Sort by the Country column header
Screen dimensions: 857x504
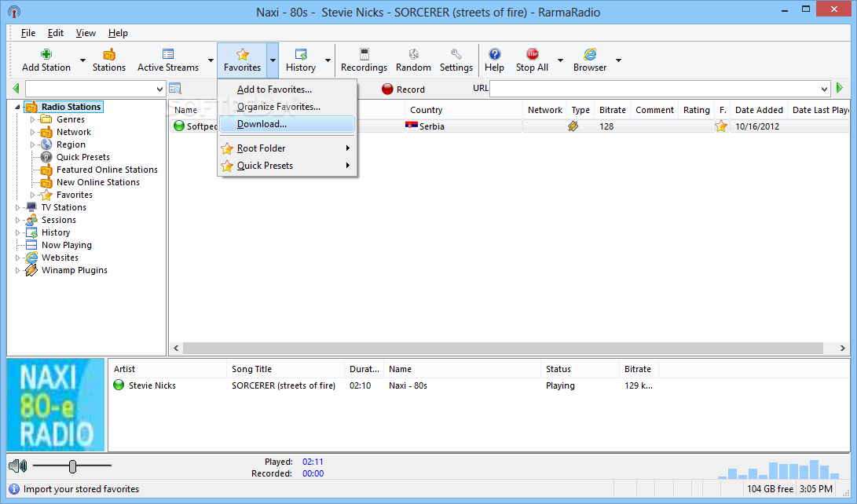463,110
